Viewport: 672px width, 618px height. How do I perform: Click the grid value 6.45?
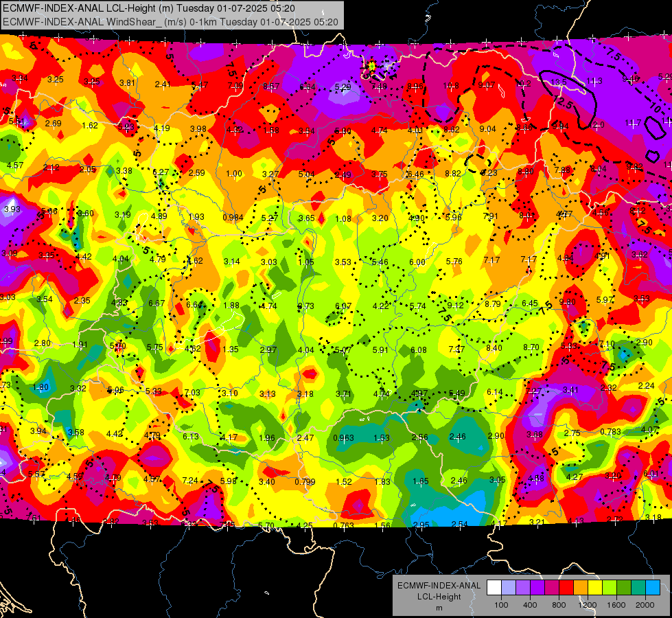click(530, 304)
